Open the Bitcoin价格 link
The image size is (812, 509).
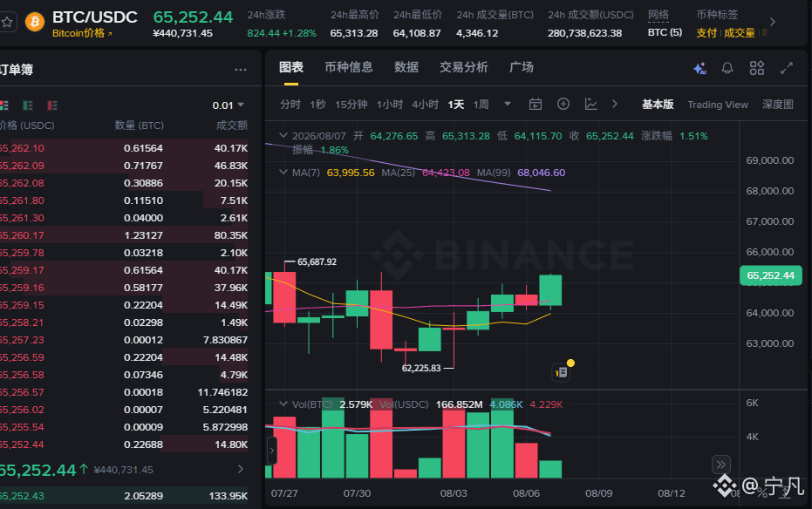pos(82,33)
